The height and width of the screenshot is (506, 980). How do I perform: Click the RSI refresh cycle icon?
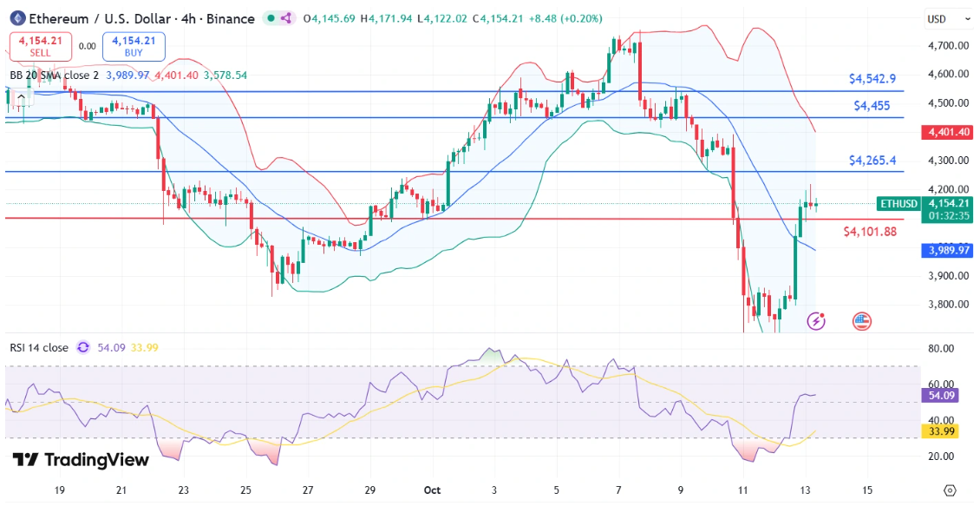click(x=83, y=347)
